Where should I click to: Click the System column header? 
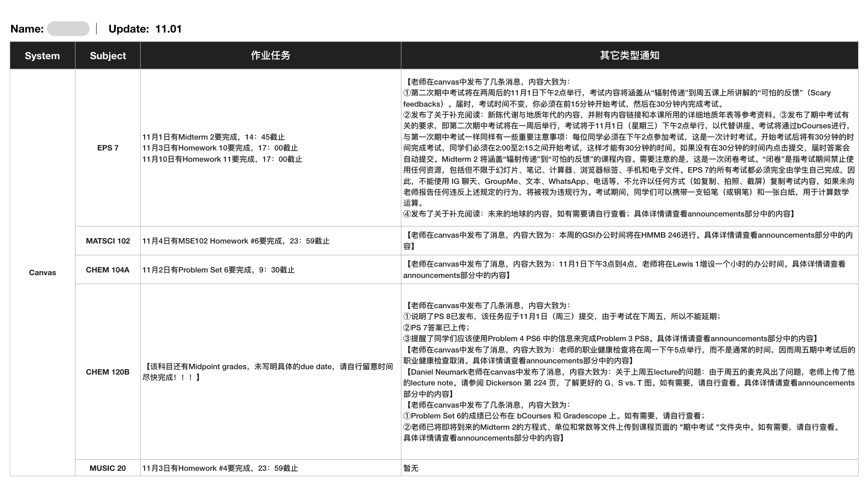[42, 56]
